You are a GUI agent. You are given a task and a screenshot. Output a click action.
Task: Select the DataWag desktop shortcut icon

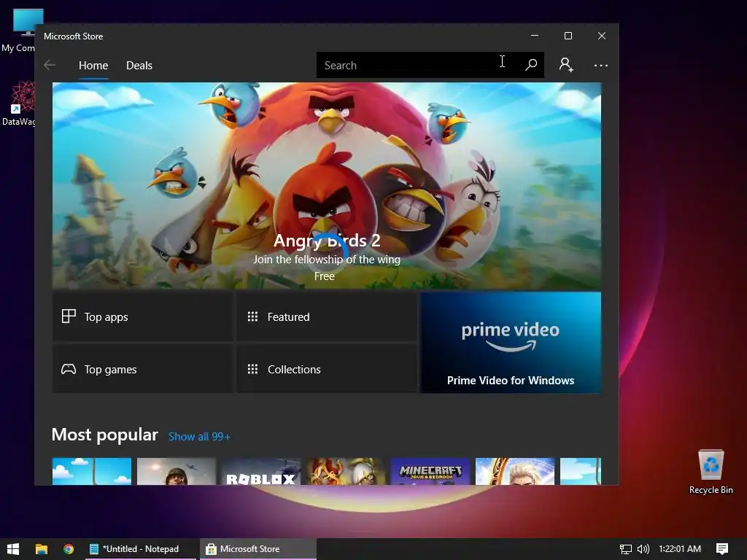pyautogui.click(x=18, y=104)
